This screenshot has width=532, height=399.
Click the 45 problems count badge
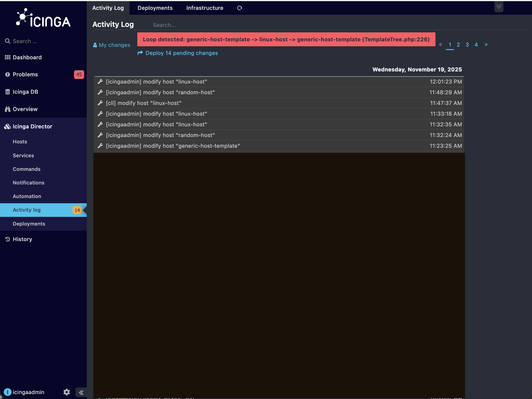pyautogui.click(x=79, y=75)
